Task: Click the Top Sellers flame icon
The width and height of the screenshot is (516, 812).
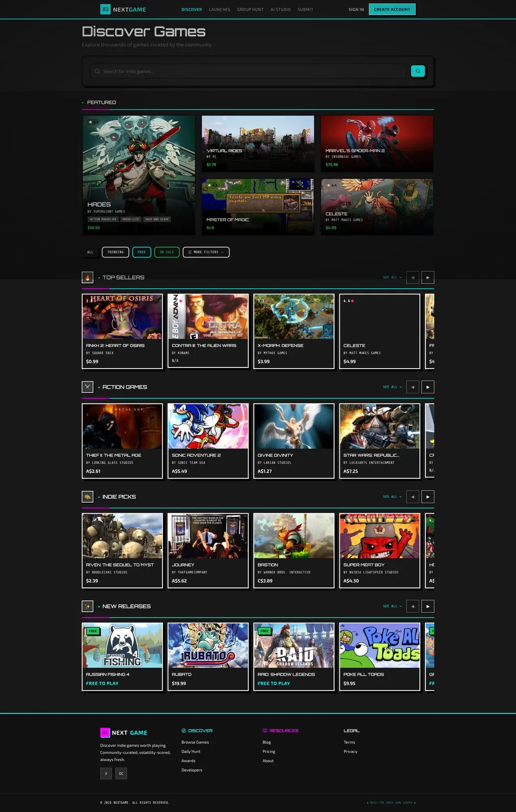Action: click(87, 277)
